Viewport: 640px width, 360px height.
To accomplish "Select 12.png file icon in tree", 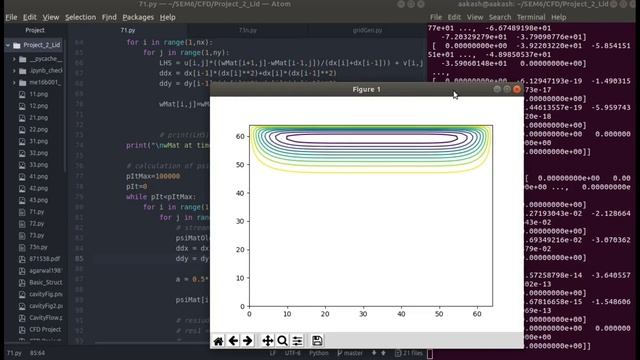I will coord(22,106).
